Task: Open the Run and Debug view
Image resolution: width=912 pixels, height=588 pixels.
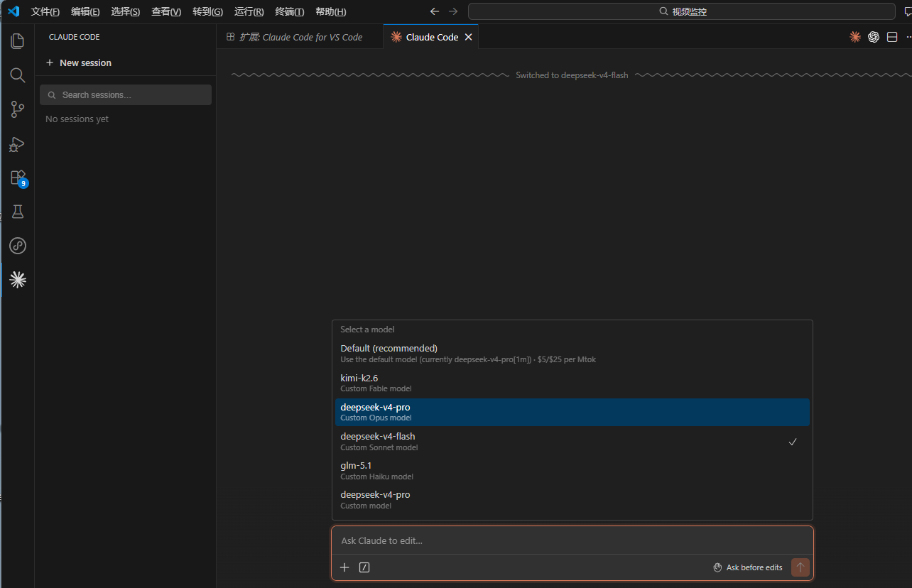Action: (18, 143)
